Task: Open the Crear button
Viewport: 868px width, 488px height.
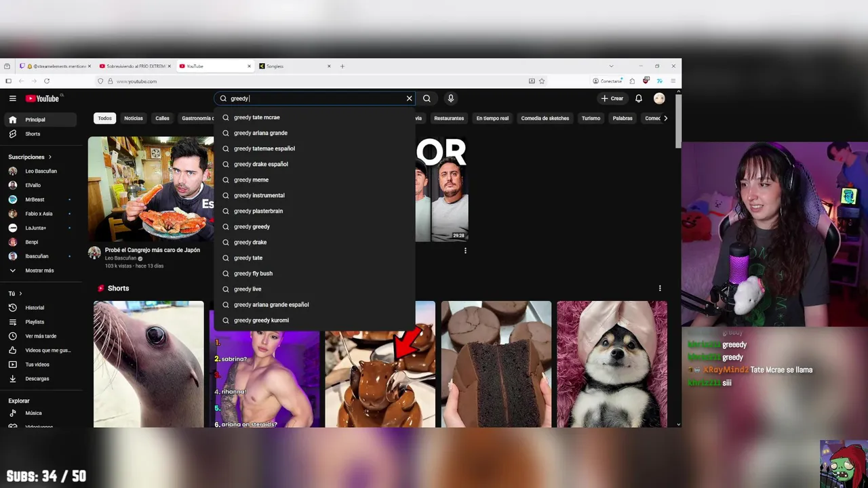Action: (x=612, y=98)
